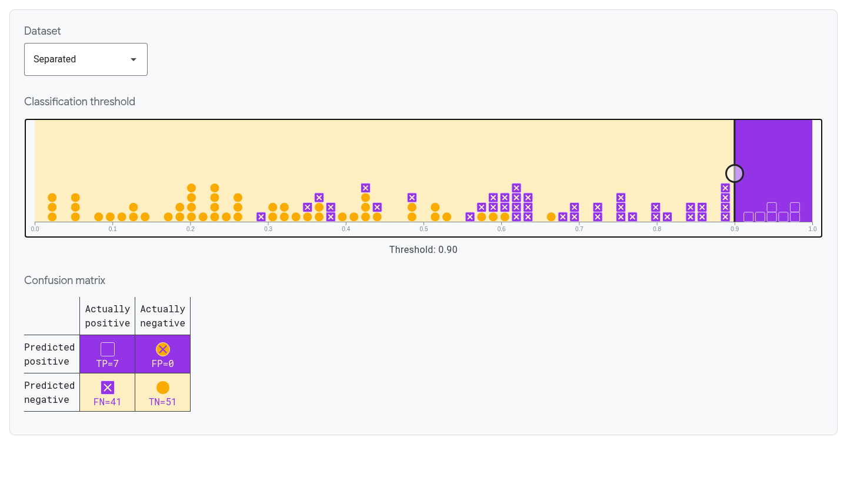
Task: Click the Actually negative column header
Action: click(163, 316)
